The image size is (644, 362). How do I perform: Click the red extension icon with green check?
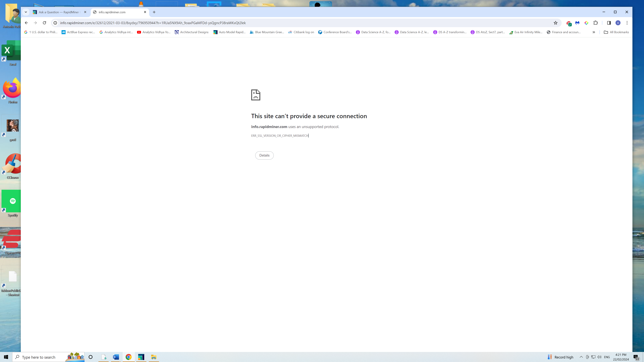[569, 23]
